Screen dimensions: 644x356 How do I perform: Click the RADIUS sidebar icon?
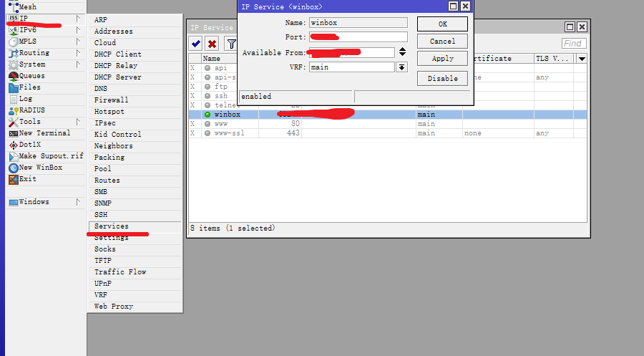(13, 110)
